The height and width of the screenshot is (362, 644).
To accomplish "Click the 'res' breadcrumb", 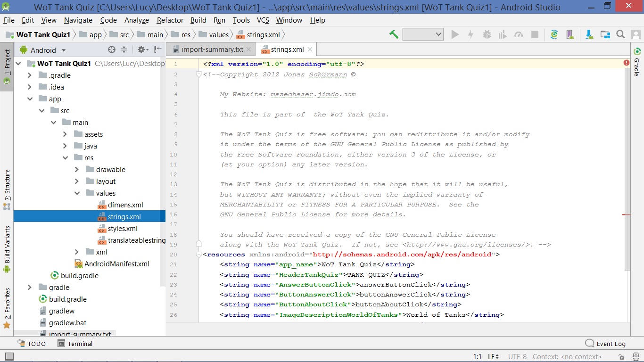I will tap(182, 34).
